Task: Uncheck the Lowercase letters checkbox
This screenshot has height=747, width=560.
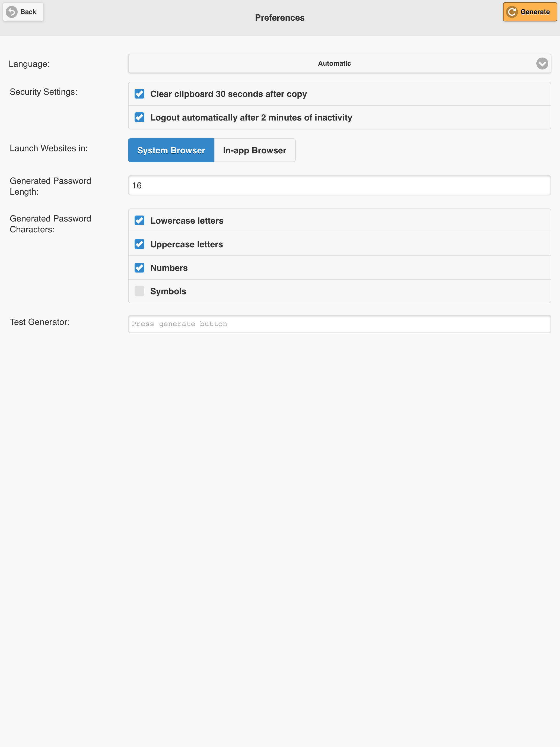Action: point(139,220)
